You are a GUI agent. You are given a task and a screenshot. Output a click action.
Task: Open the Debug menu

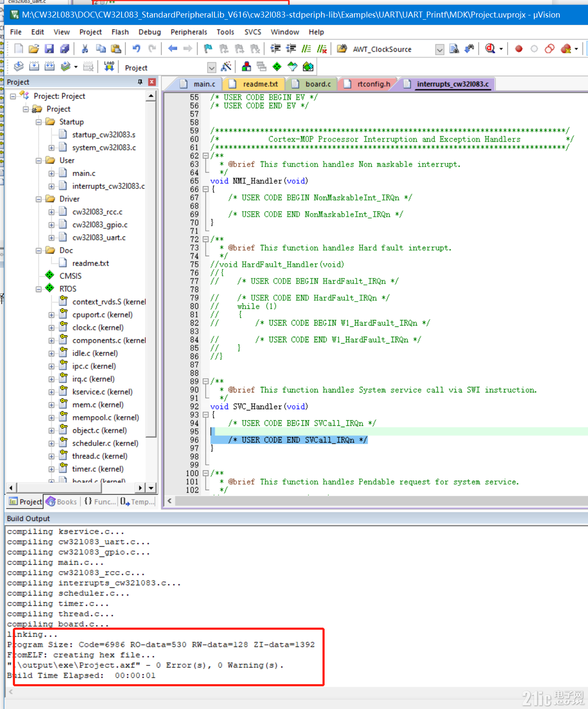(149, 32)
